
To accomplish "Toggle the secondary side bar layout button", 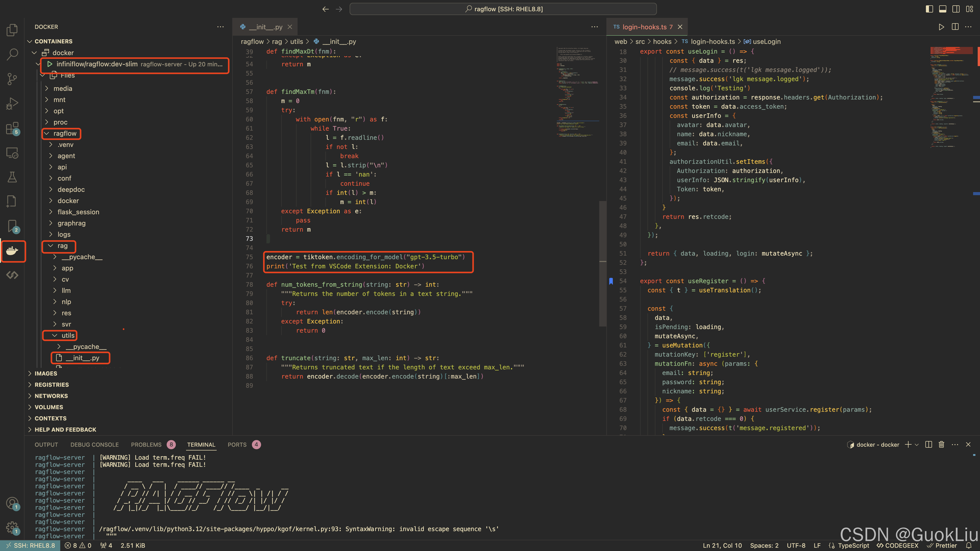I will 956,9.
